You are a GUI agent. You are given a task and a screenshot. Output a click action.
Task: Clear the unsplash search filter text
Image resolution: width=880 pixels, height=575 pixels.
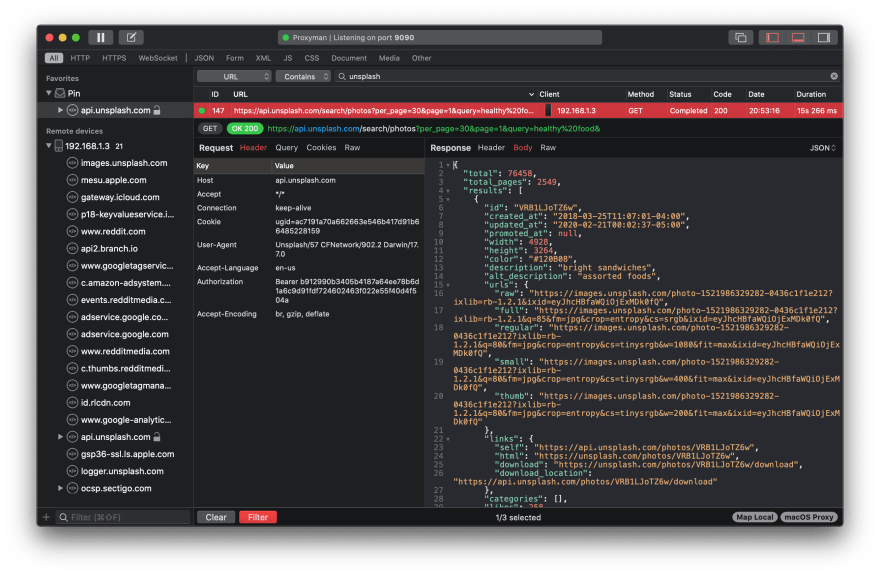point(834,76)
